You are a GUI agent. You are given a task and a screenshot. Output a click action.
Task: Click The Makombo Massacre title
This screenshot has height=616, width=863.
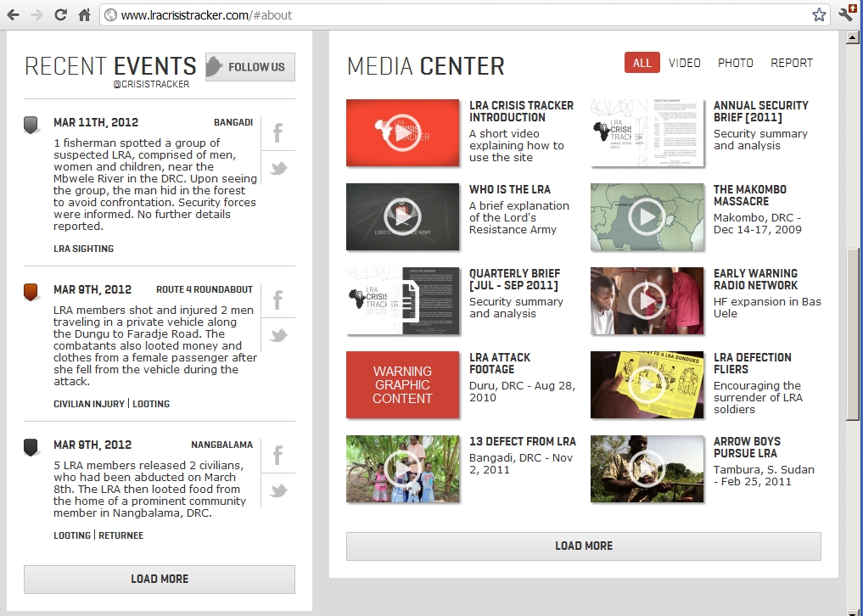[x=749, y=195]
